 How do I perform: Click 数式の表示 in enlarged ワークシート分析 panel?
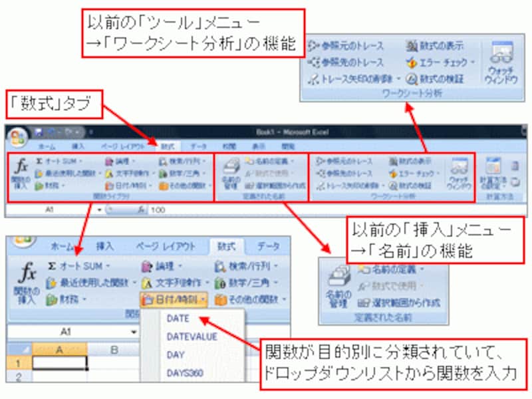pos(435,45)
